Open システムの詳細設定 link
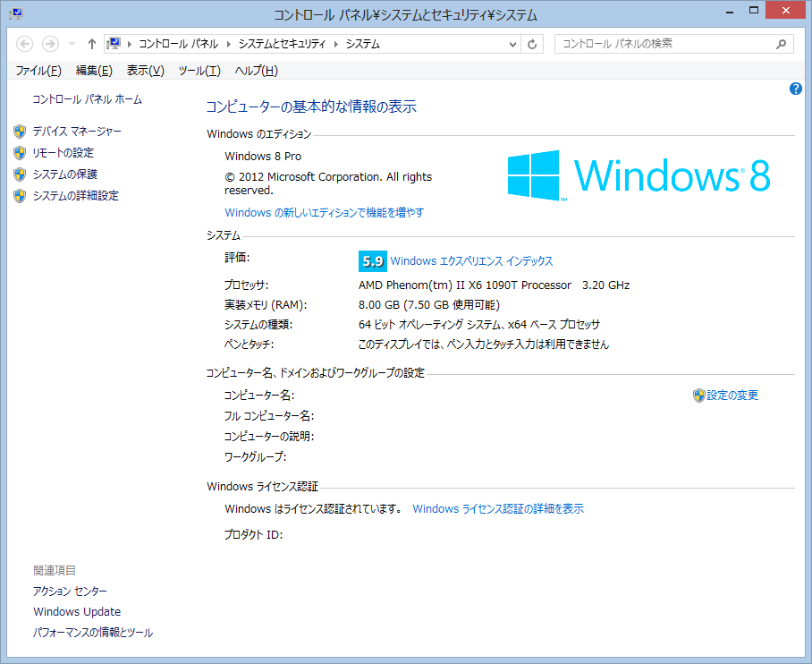The height and width of the screenshot is (664, 812). [x=76, y=196]
